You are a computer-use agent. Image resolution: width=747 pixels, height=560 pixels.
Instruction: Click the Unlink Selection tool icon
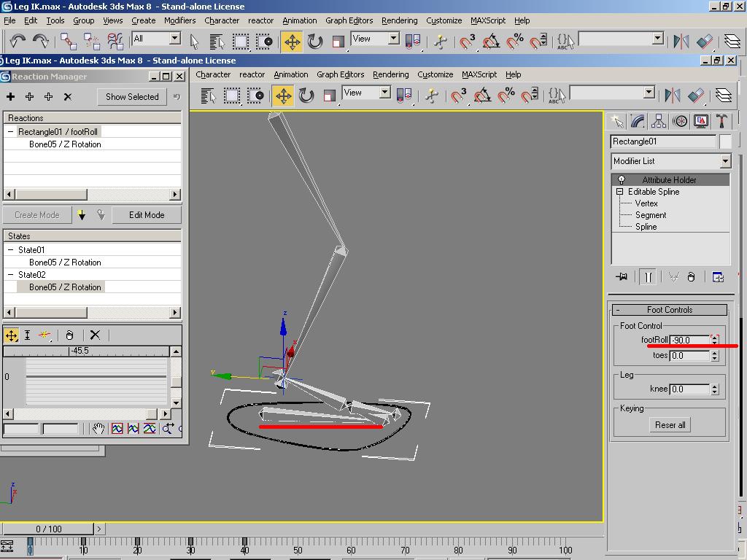pos(91,42)
